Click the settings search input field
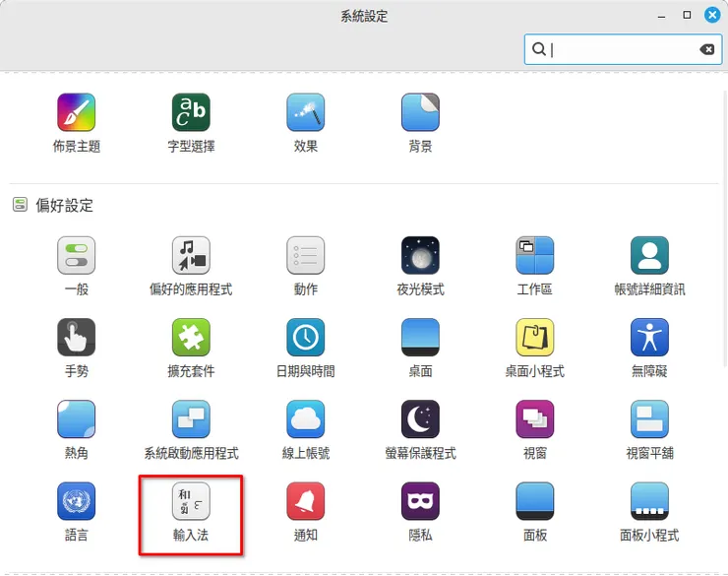The height and width of the screenshot is (576, 728). (x=623, y=49)
